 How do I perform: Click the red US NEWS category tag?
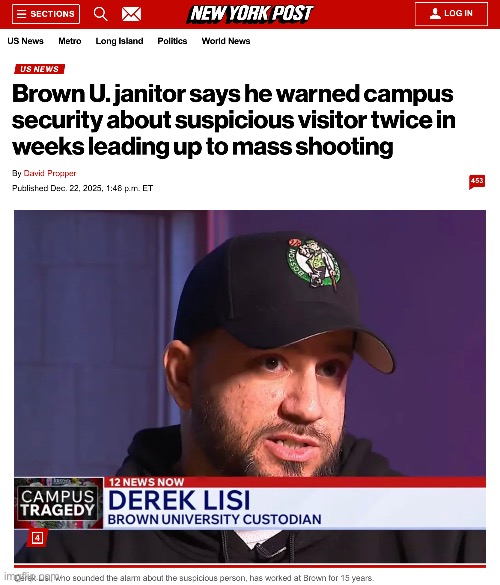point(40,69)
